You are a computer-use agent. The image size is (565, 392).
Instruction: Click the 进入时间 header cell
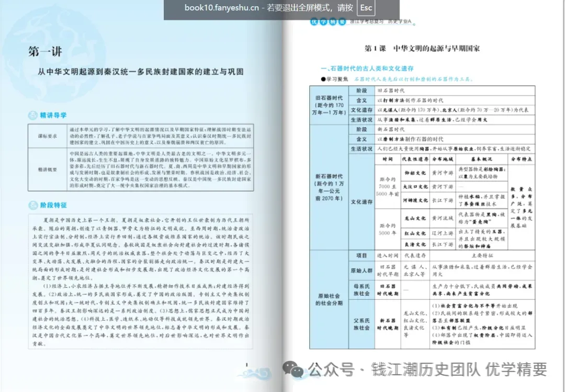coord(388,255)
